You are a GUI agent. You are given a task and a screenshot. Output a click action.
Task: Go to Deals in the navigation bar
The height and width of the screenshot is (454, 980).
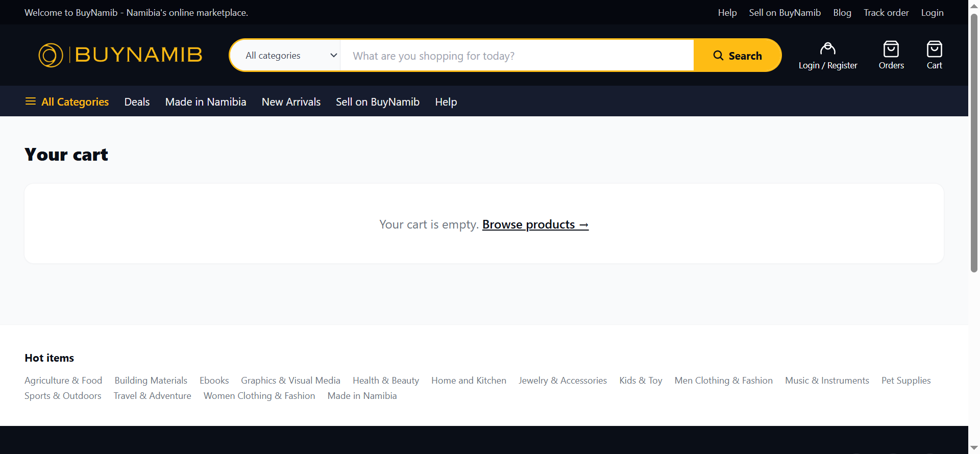coord(137,102)
